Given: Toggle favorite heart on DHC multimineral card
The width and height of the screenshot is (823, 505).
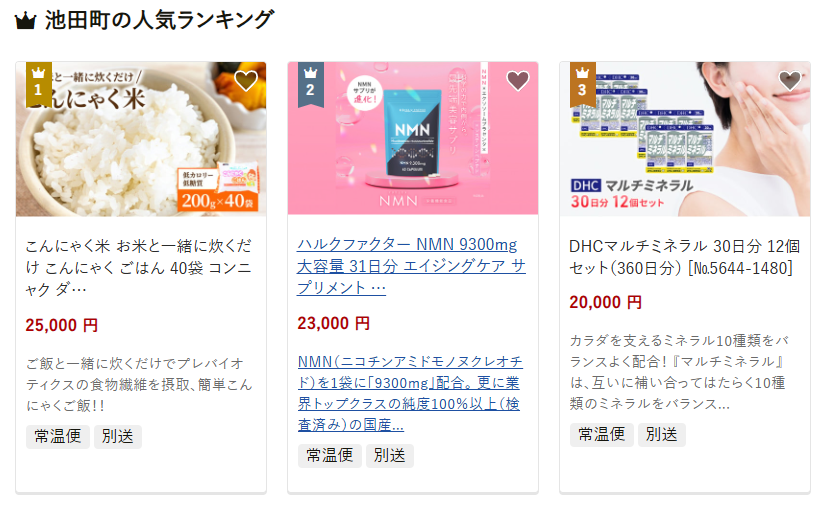Looking at the screenshot, I should [x=789, y=80].
